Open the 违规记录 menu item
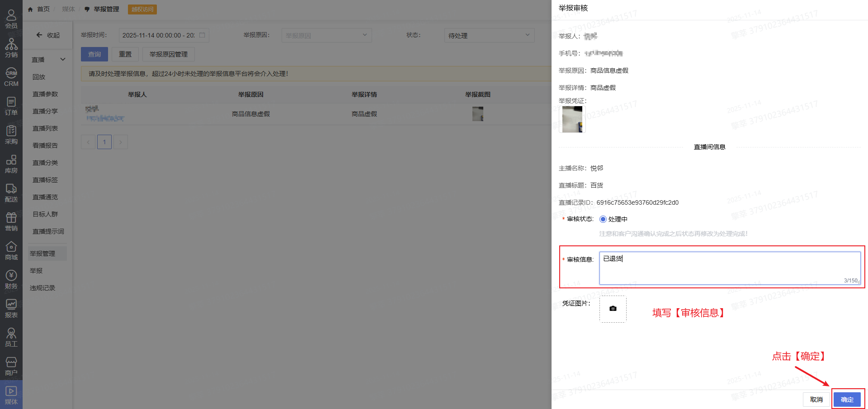The height and width of the screenshot is (409, 868). 42,288
